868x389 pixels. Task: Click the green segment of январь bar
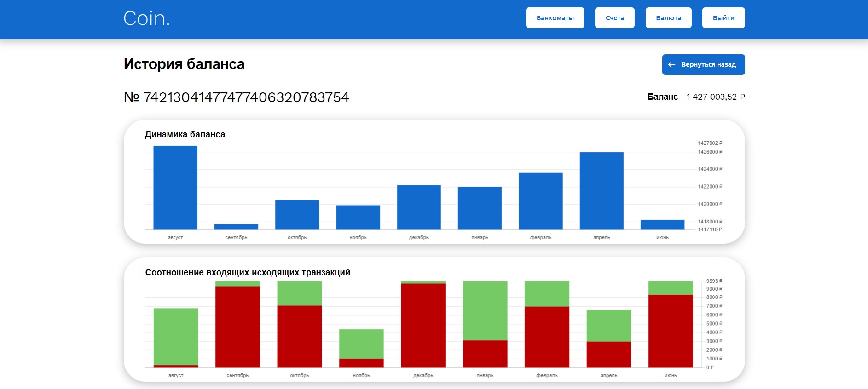click(x=485, y=310)
